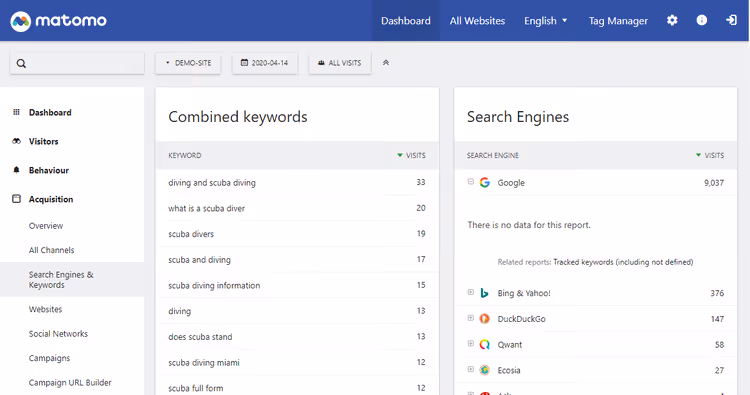Click the Behaviour bell icon
Image resolution: width=750 pixels, height=395 pixels.
[16, 170]
